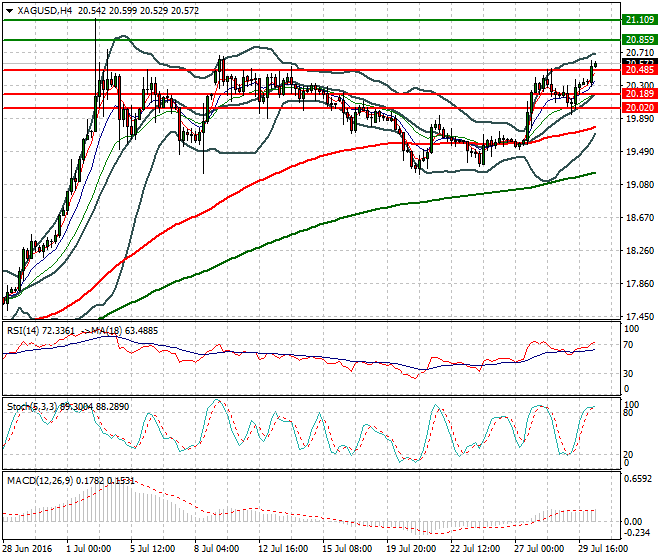The height and width of the screenshot is (560, 660).
Task: Click the 17.450 price axis value
Action: coord(640,316)
